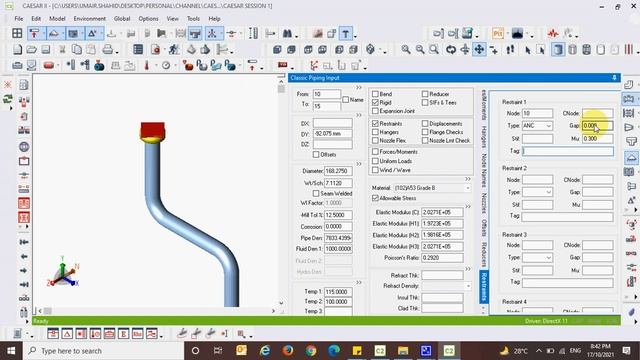Check the Hangers checkbox

click(x=375, y=132)
